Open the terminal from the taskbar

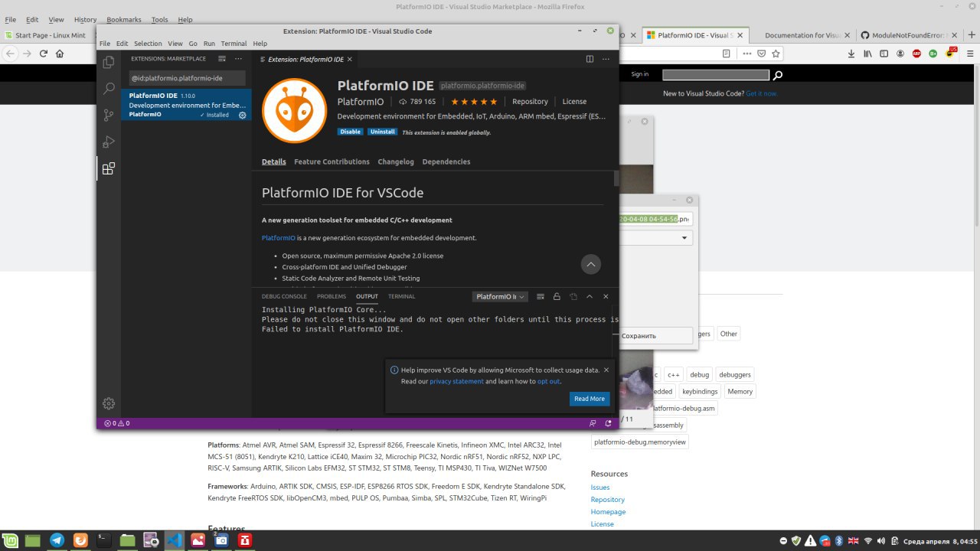click(103, 540)
